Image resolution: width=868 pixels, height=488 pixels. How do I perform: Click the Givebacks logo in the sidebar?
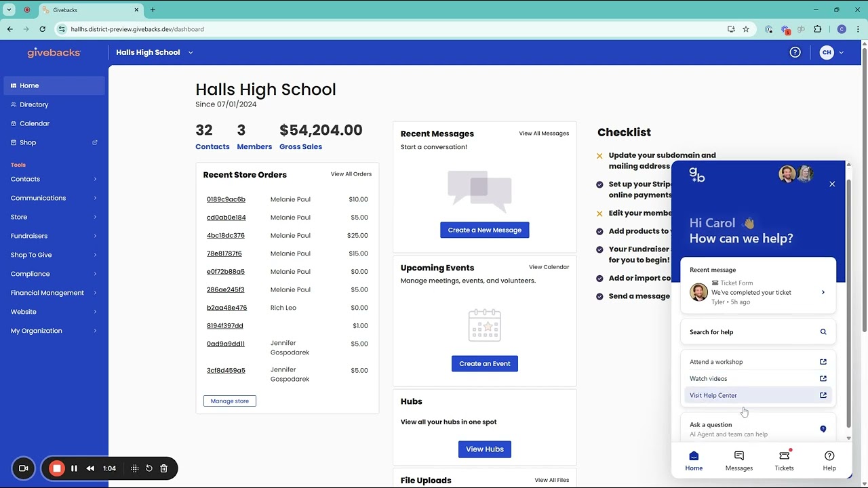(x=54, y=52)
